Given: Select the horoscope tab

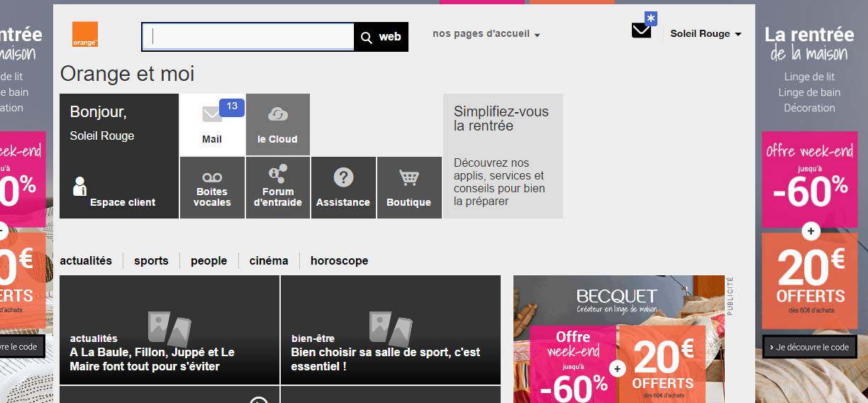Looking at the screenshot, I should (339, 260).
